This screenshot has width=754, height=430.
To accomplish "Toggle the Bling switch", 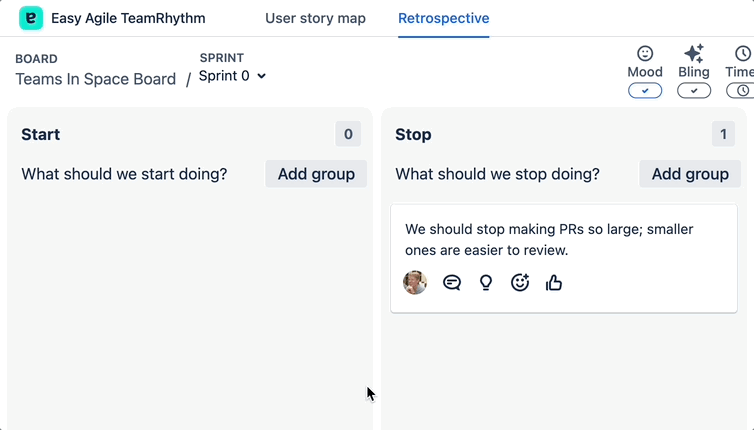I will [x=694, y=91].
